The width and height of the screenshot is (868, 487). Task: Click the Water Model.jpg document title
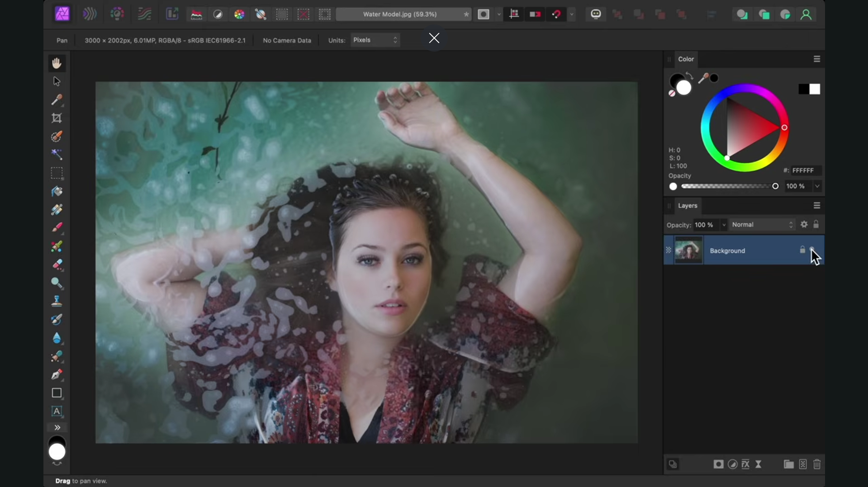400,14
